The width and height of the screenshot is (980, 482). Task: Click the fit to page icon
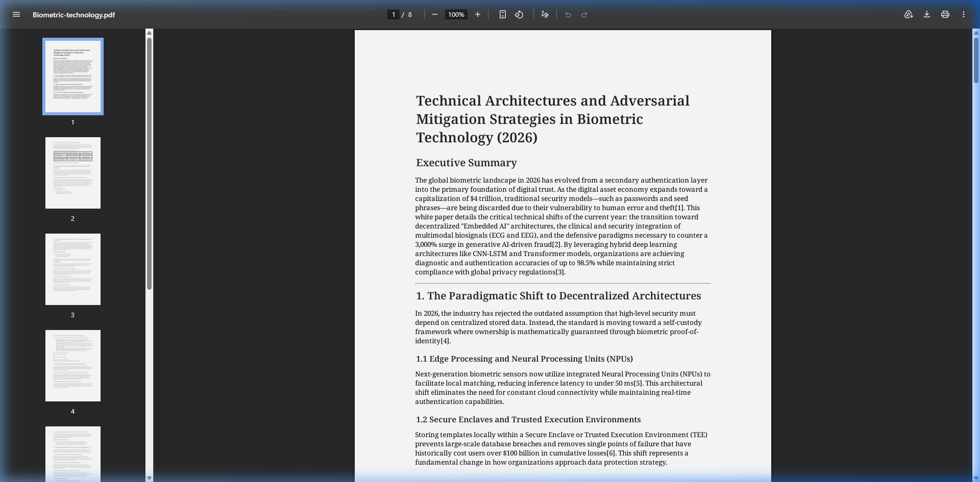(x=503, y=15)
